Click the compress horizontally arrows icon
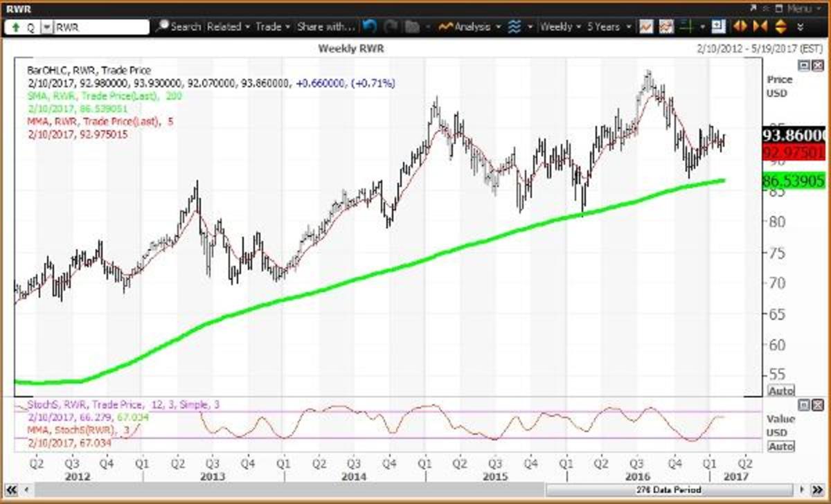Viewport: 831px width, 504px height. (x=760, y=26)
